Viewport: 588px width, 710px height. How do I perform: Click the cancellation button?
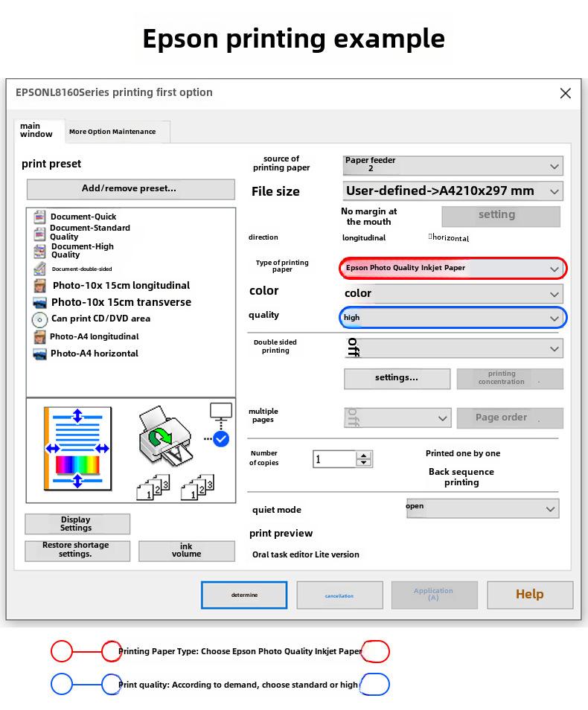(x=339, y=595)
